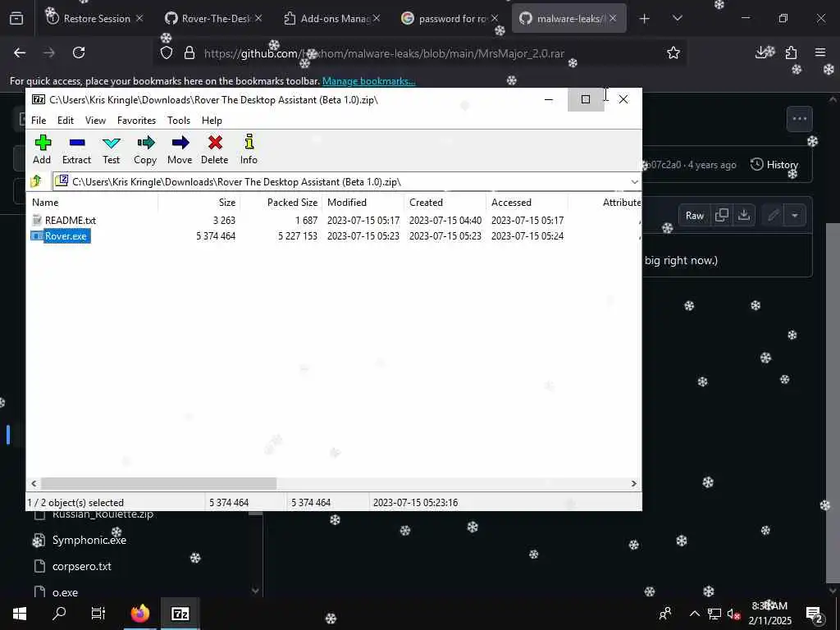Screen dimensions: 840x630
Task: Show hidden system tray icons
Action: click(694, 614)
